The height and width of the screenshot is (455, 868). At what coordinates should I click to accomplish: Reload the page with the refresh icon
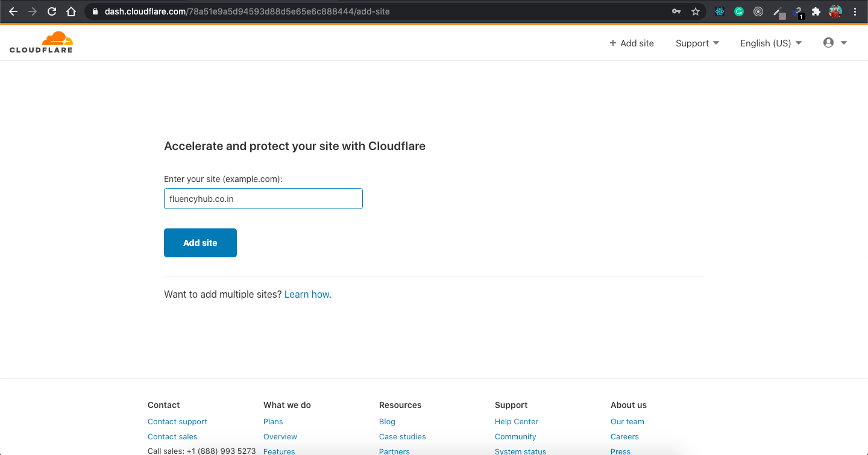[x=52, y=11]
